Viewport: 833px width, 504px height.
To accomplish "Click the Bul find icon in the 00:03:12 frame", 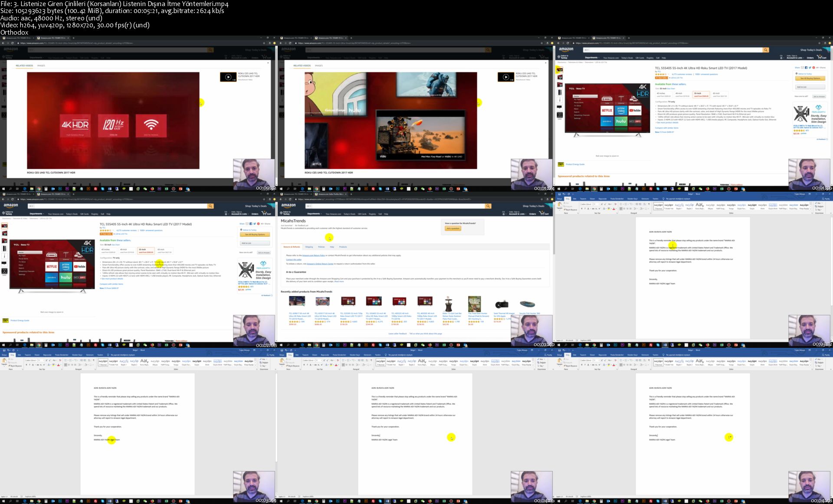I will (x=817, y=203).
